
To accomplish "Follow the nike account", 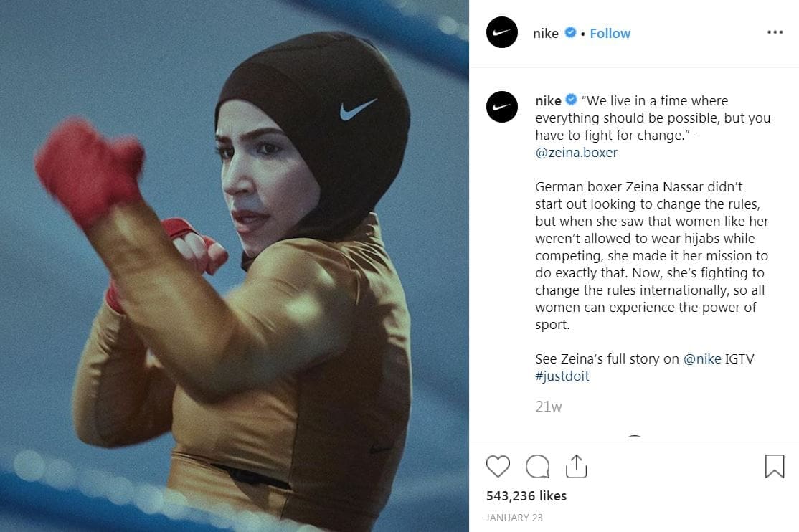I will coord(610,33).
